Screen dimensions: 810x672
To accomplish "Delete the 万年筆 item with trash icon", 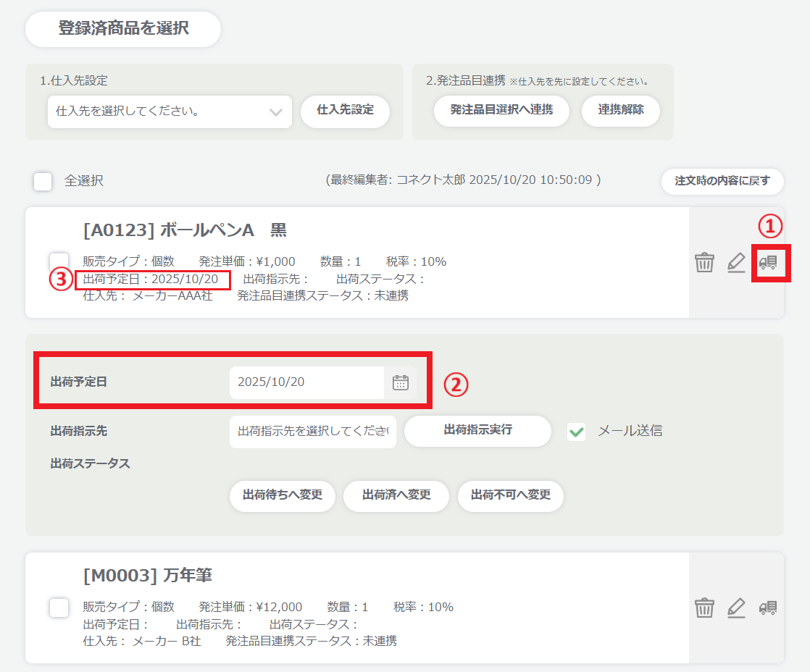I will 704,608.
